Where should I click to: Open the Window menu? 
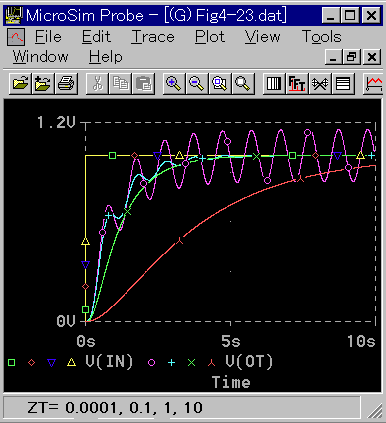coord(40,57)
